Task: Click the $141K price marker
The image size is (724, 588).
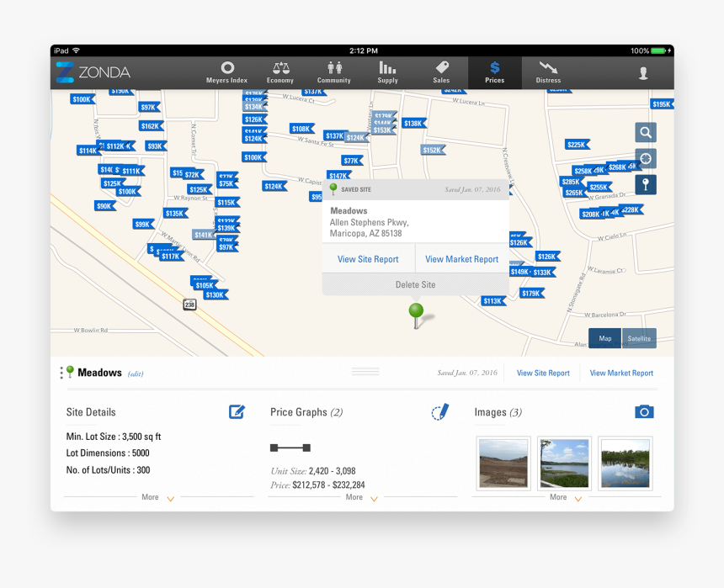Action: tap(204, 235)
